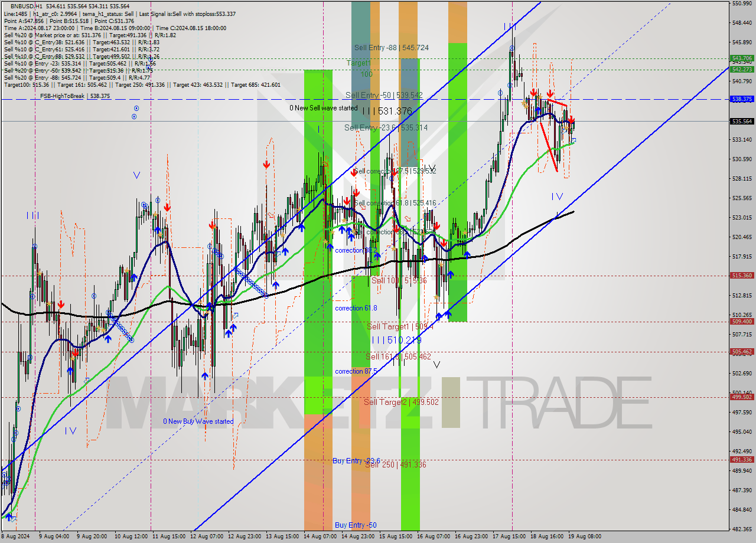Click the red 499.502 price tag

(x=742, y=397)
